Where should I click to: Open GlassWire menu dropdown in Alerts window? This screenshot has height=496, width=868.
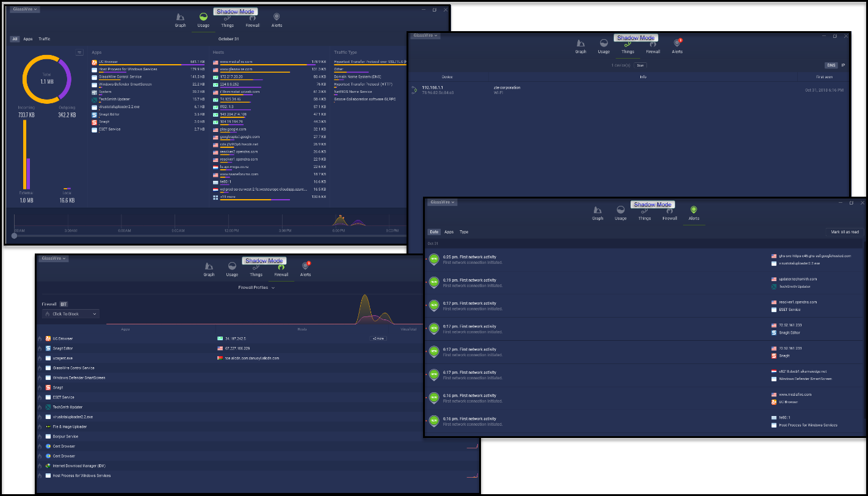tap(443, 202)
